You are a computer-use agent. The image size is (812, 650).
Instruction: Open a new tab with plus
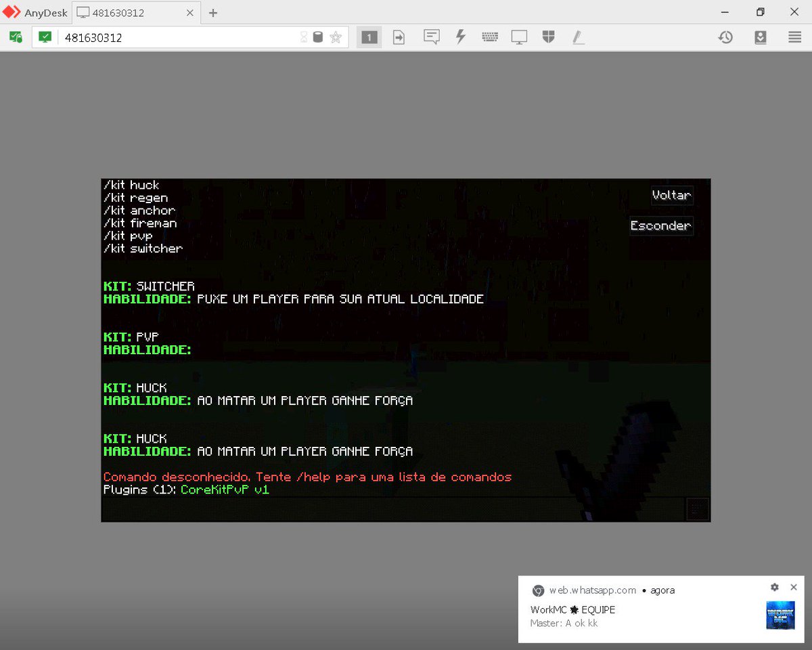point(213,13)
